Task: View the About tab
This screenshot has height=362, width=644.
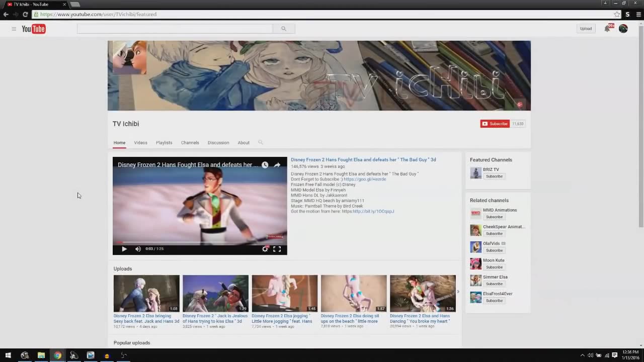Action: (244, 143)
